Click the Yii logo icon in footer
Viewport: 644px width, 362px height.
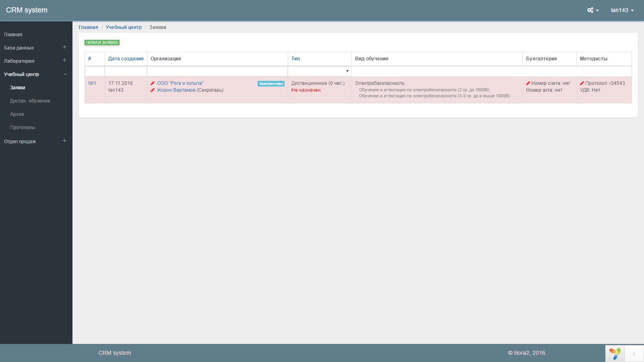coord(615,354)
